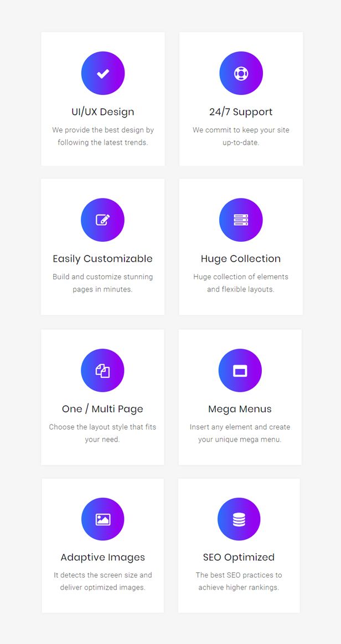The height and width of the screenshot is (644, 341).
Task: Click the description 'We commit to keep your site'
Action: [241, 130]
